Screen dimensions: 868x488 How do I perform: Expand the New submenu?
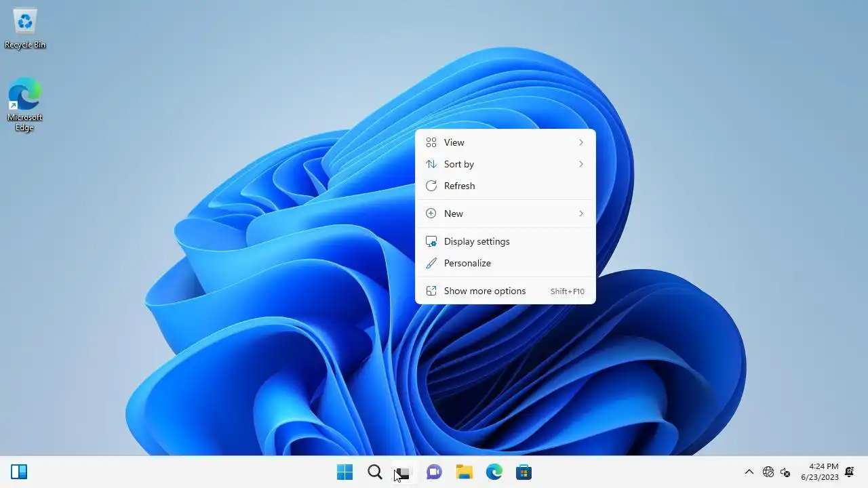[505, 213]
